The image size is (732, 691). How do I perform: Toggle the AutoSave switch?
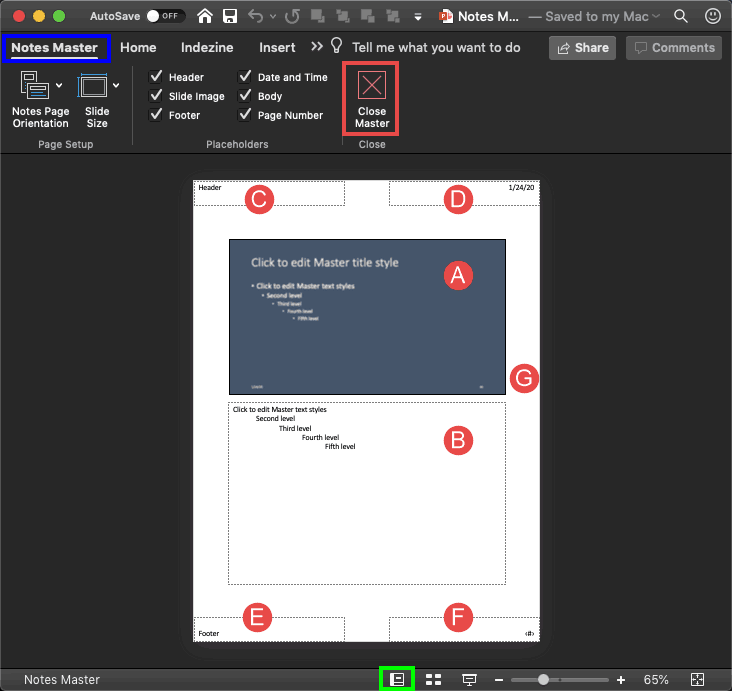(x=165, y=16)
